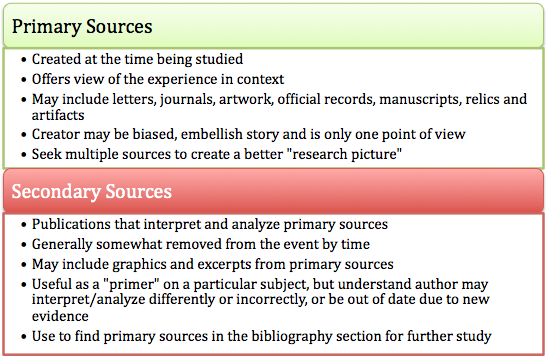Select 'Use to find primary sources' bullet

[261, 336]
